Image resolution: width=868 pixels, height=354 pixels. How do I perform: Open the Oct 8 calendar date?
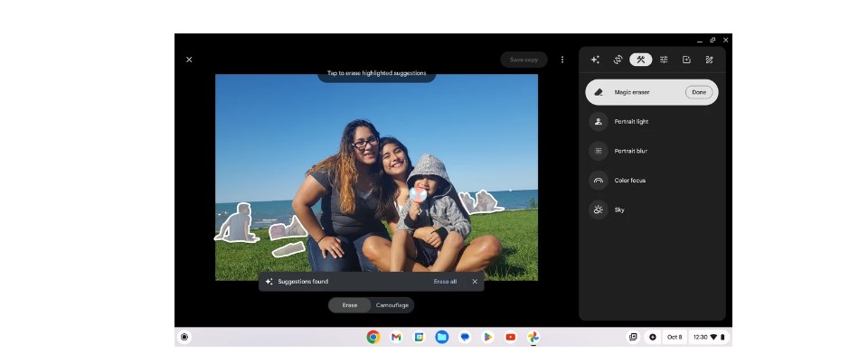675,337
